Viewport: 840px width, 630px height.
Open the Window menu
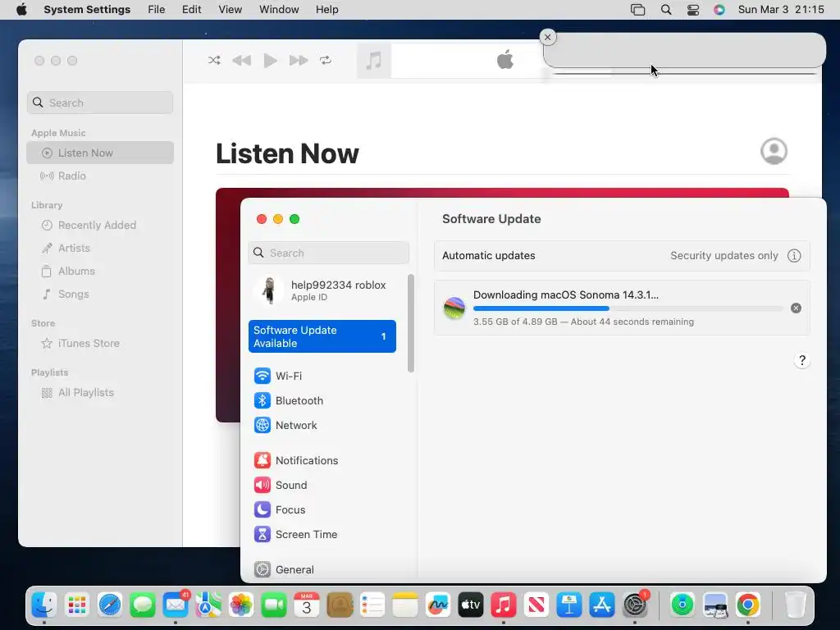[279, 10]
